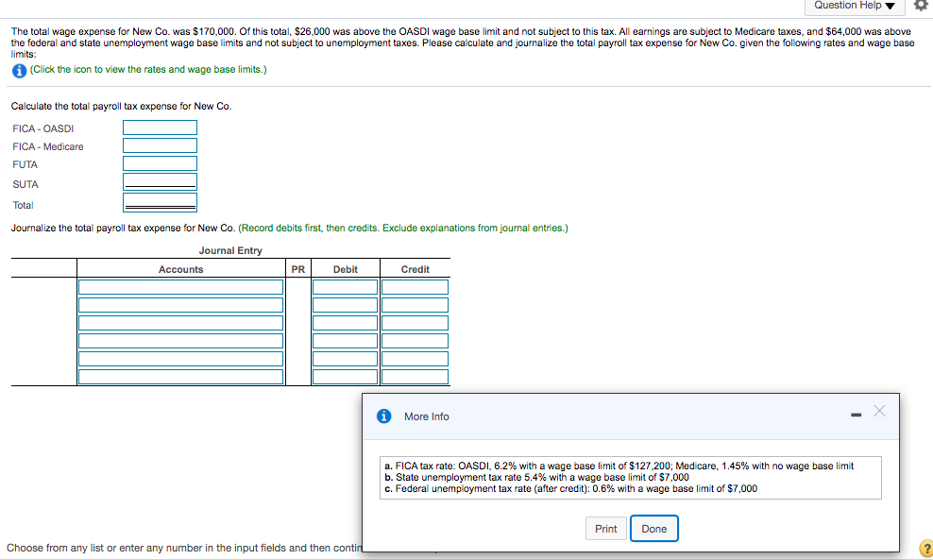Click the PR column header in the journal
933x560 pixels.
298,268
